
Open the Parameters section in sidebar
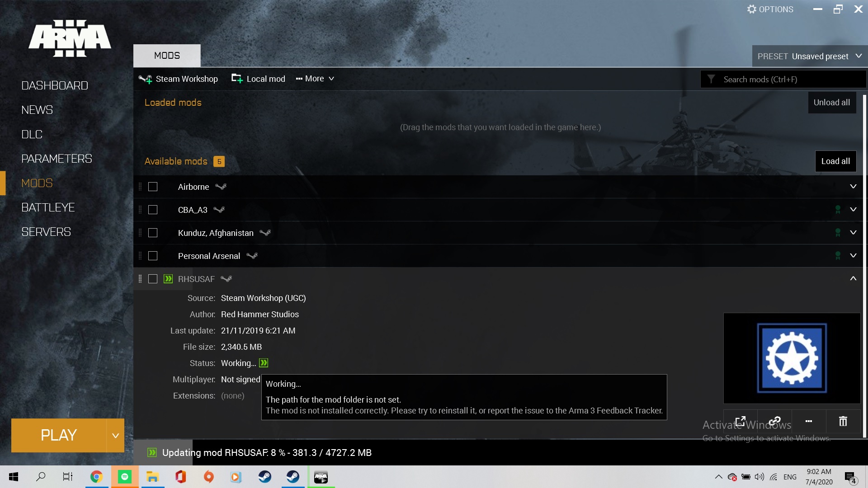tap(57, 159)
